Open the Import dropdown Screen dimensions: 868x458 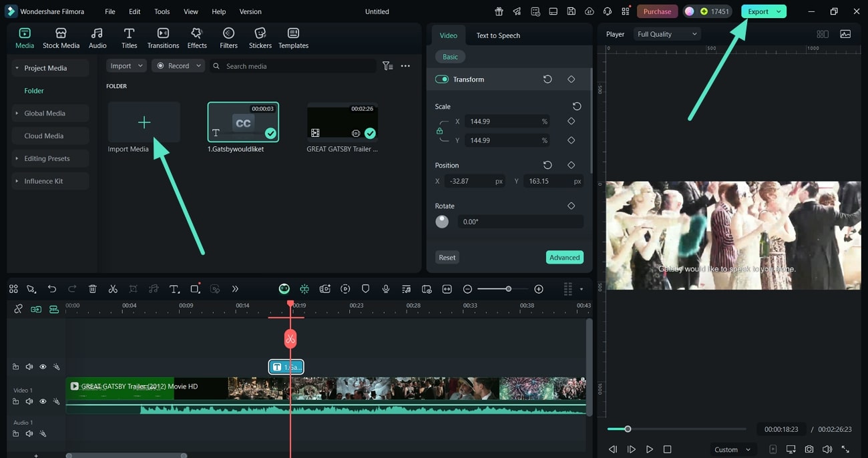126,66
